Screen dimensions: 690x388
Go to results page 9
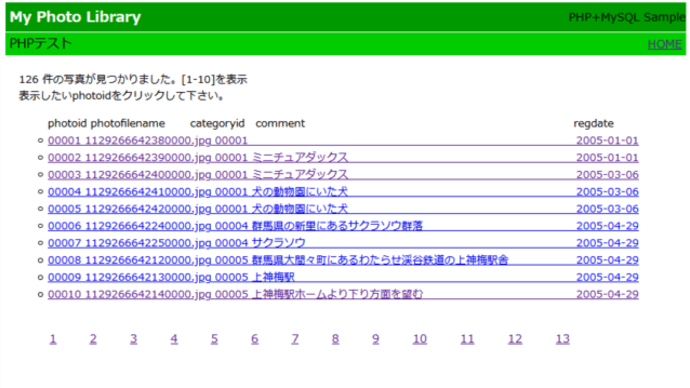coord(375,339)
